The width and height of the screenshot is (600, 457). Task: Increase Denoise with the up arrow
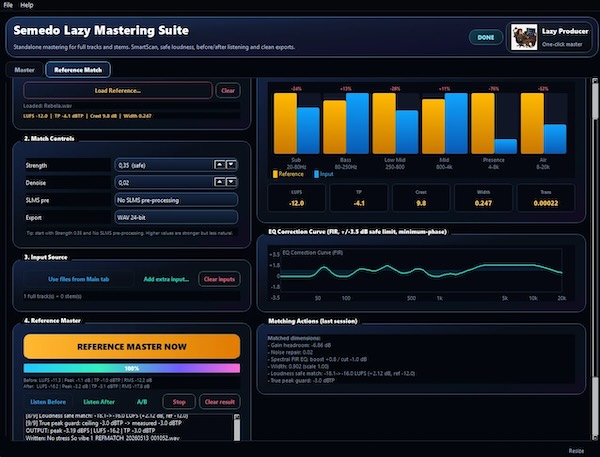[219, 182]
